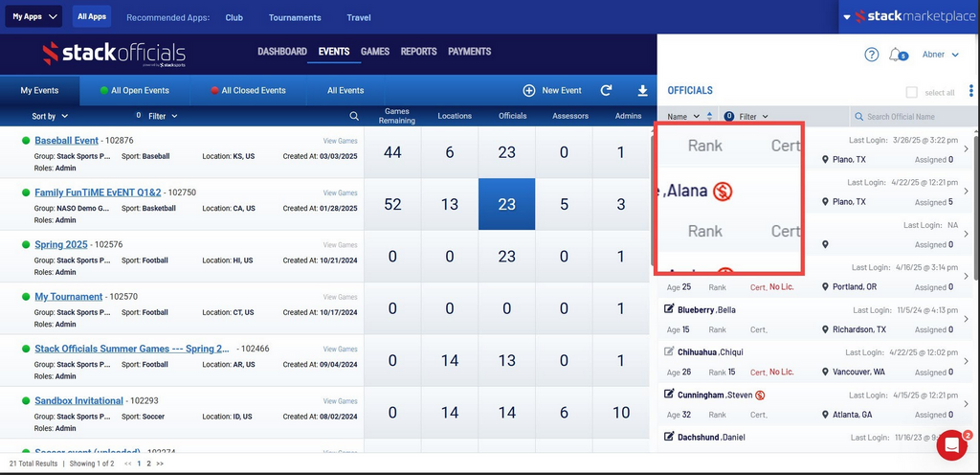Click the download events icon

coord(642,90)
